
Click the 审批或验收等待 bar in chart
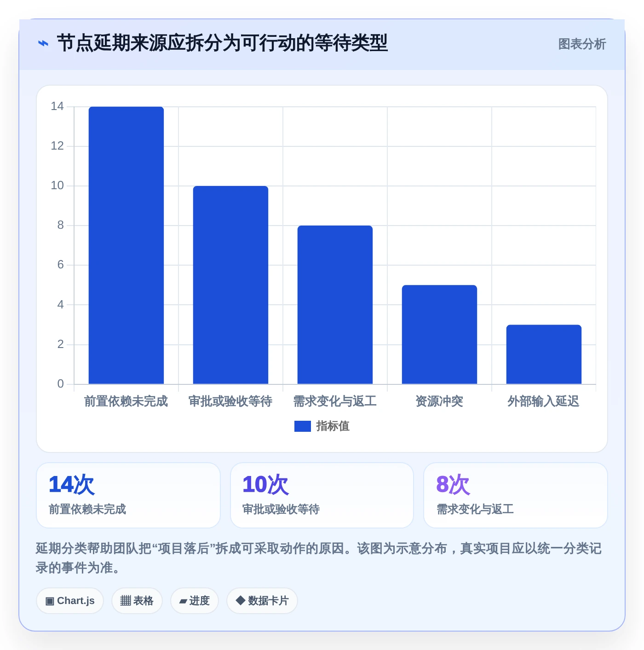(x=230, y=285)
